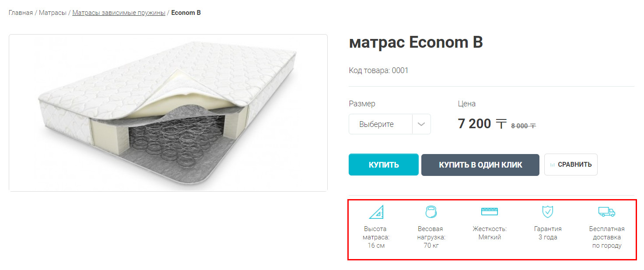Screen dimensions: 644x270
Task: Open the Выберите size selector
Action: [390, 124]
